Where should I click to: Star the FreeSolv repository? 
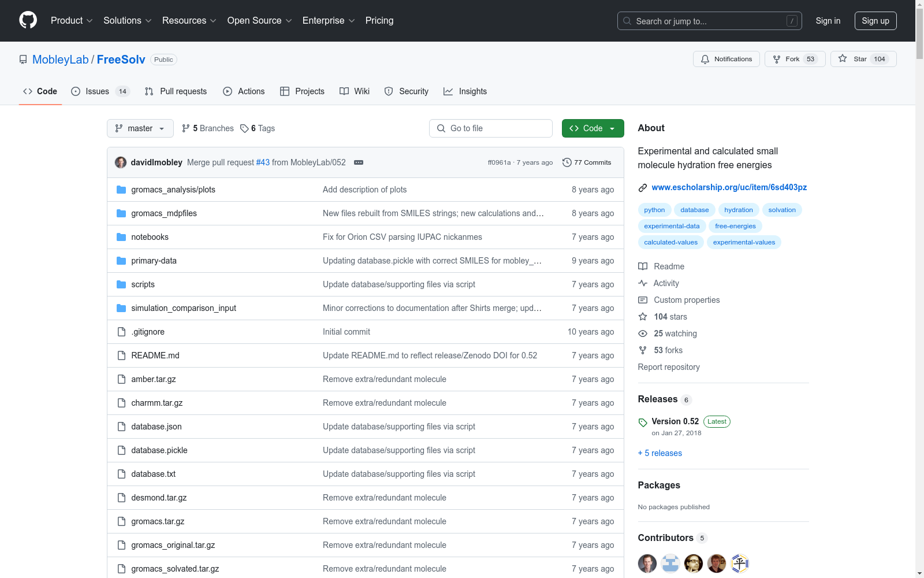coord(863,59)
